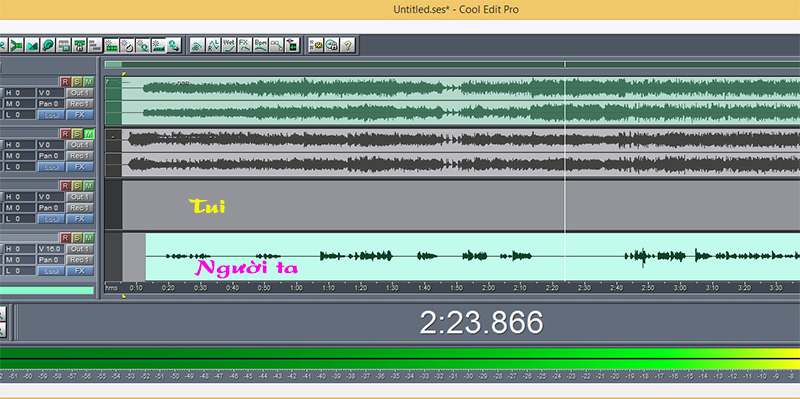
Task: Open Rec 1 input selector on gray waveform track
Action: click(80, 156)
